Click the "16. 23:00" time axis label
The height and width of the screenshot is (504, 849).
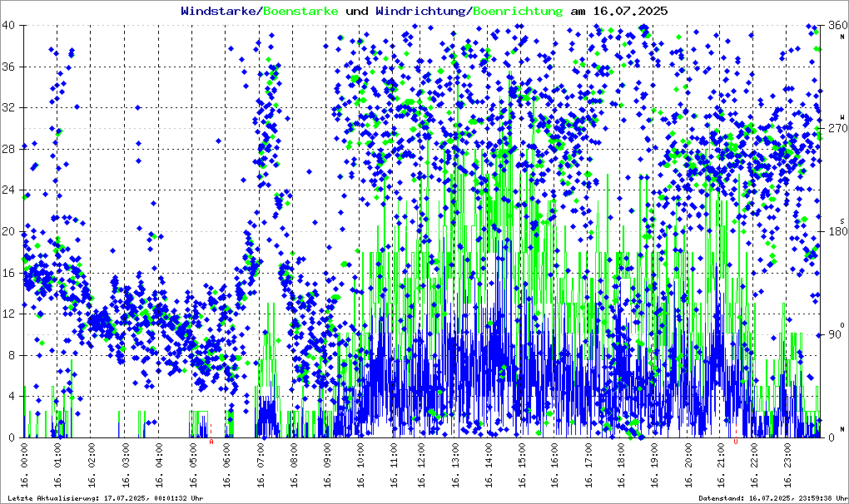click(x=787, y=465)
